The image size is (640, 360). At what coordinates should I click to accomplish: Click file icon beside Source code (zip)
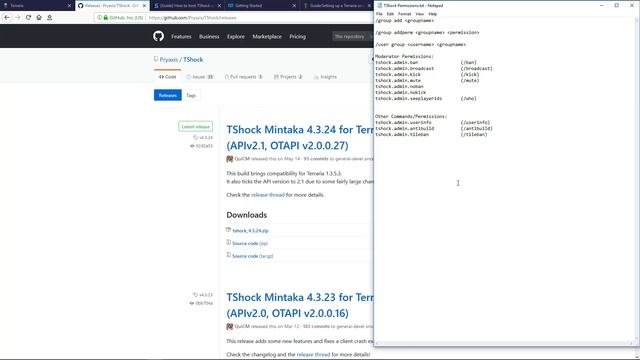point(229,242)
